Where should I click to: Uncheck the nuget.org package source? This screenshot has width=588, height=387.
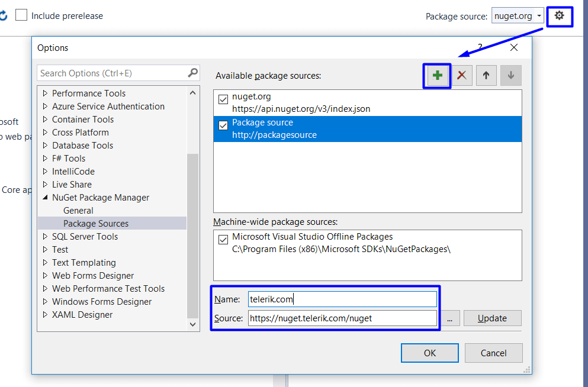(x=223, y=99)
